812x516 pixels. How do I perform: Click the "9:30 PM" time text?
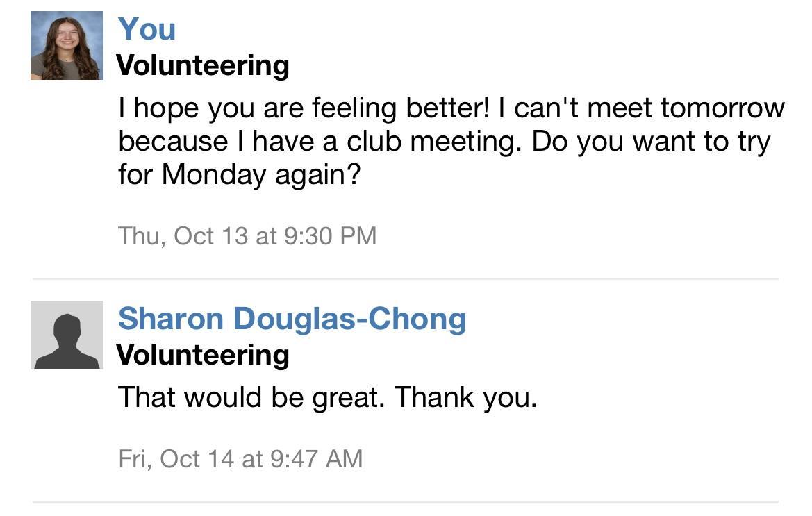tap(330, 236)
